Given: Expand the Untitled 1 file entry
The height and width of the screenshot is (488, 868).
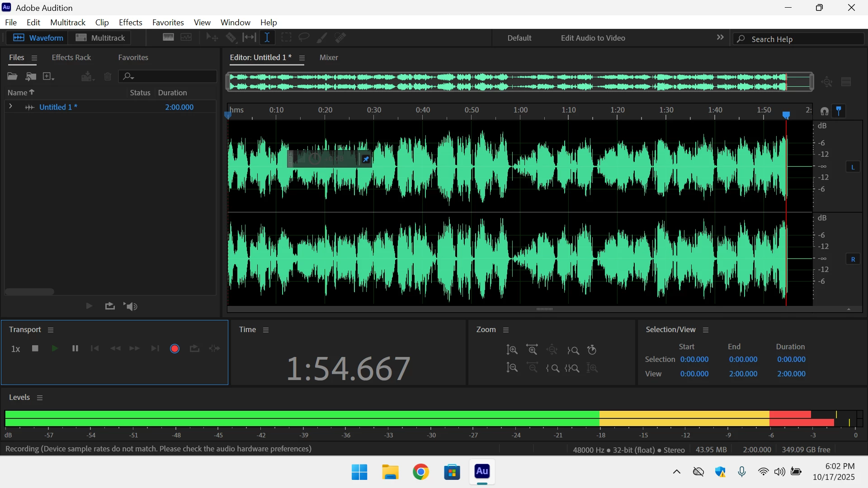Looking at the screenshot, I should click(11, 107).
